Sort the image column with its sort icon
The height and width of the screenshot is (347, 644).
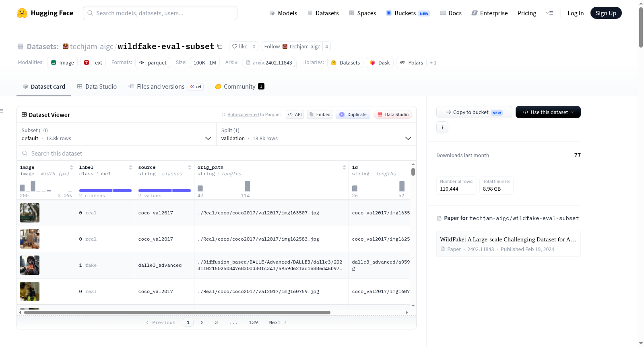[x=71, y=167]
